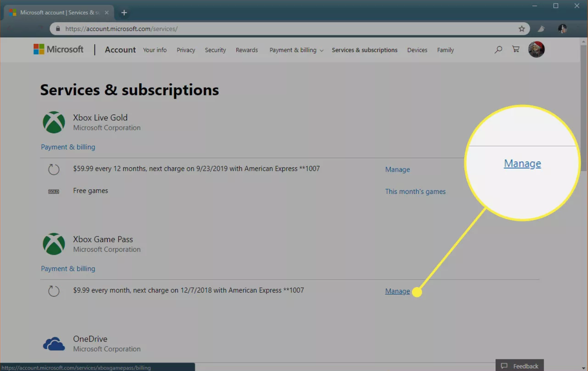
Task: Bookmark page with the star icon
Action: pos(521,29)
